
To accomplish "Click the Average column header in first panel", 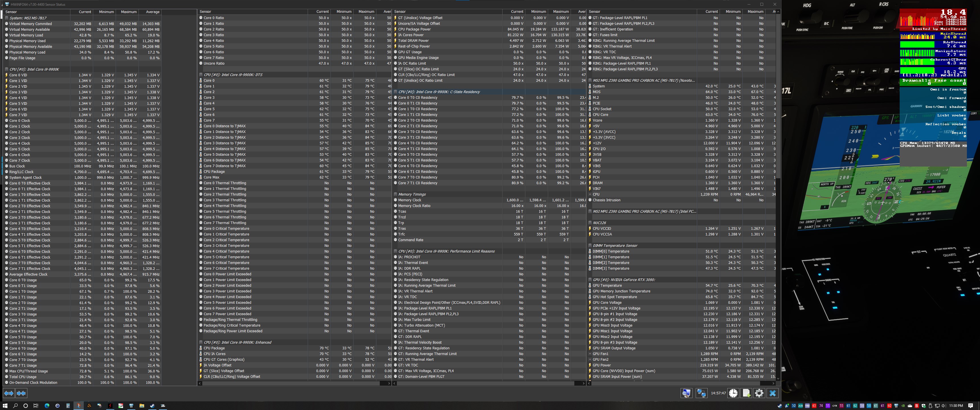I will pos(152,12).
